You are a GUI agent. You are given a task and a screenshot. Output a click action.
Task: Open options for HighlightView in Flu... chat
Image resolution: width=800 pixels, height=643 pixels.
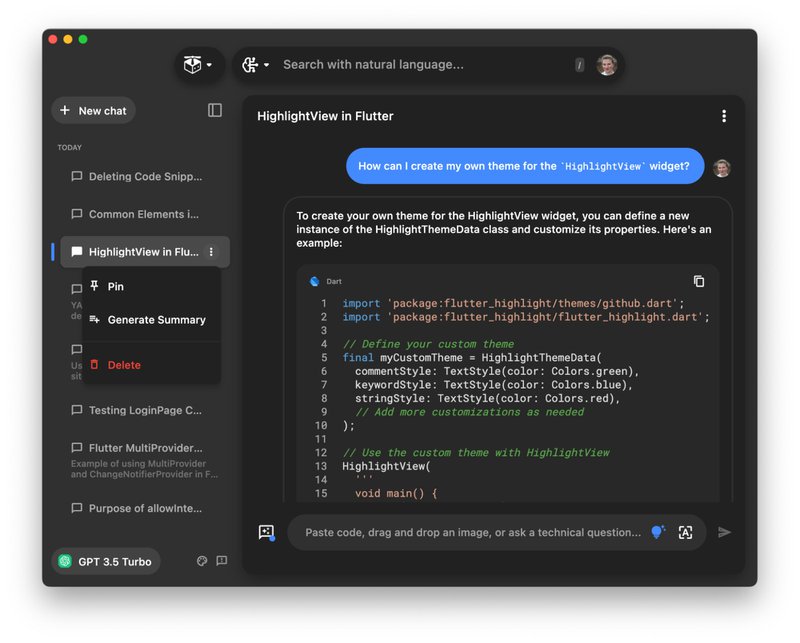click(211, 252)
